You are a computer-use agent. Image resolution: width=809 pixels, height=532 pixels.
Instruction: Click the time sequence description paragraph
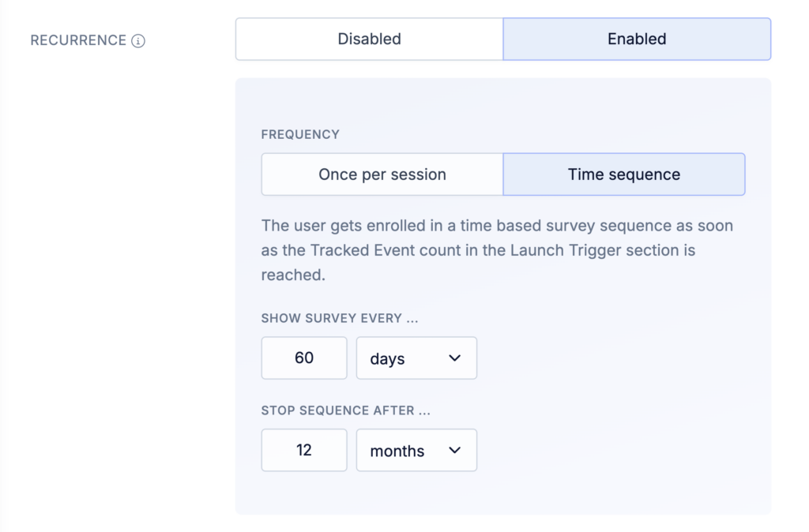click(497, 250)
